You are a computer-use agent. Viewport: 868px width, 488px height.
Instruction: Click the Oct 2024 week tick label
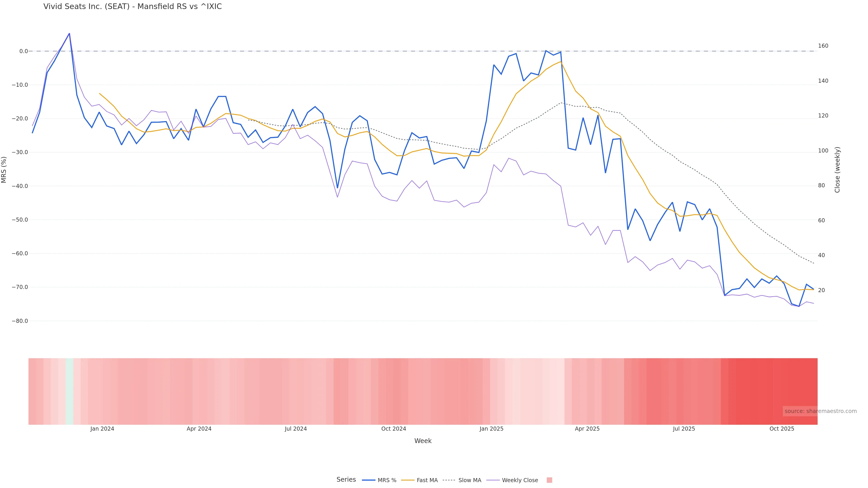[x=394, y=429]
